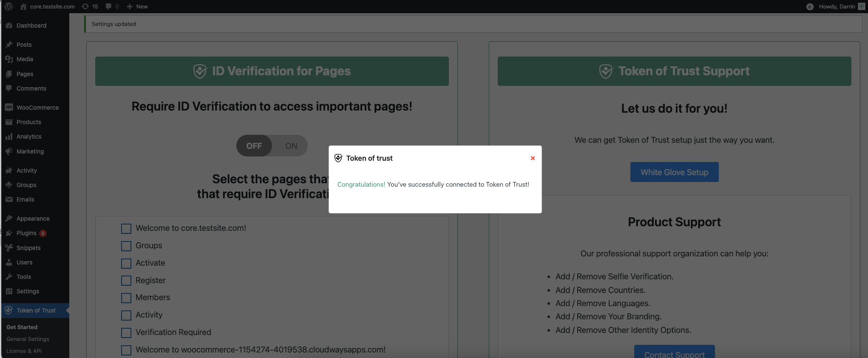Enable the Register page checkbox
Screen dimensions: 868x358
[x=126, y=281]
